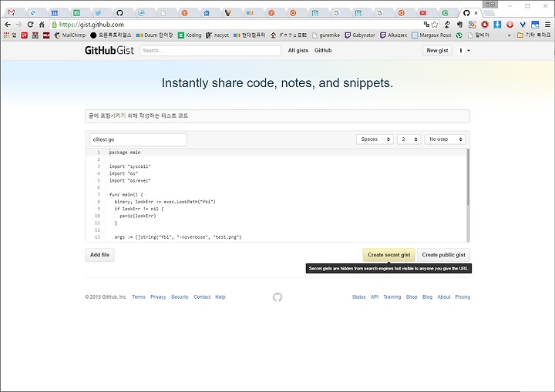The width and height of the screenshot is (555, 392).
Task: Open the other bookmarks folder
Action: pos(534,35)
